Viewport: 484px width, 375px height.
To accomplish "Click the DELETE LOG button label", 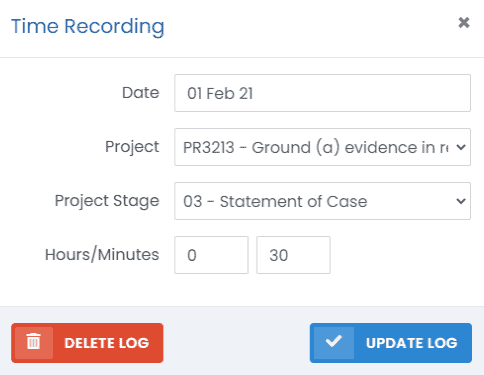I will click(107, 343).
